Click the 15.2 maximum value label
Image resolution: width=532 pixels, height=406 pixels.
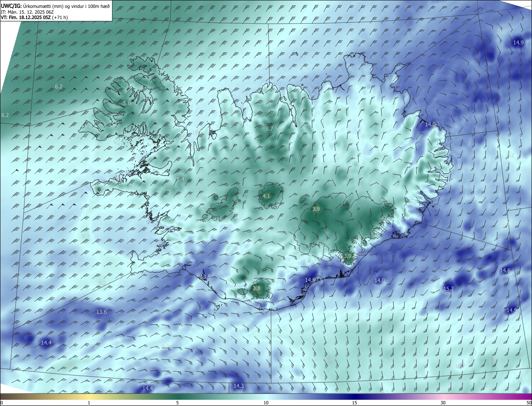point(448,288)
